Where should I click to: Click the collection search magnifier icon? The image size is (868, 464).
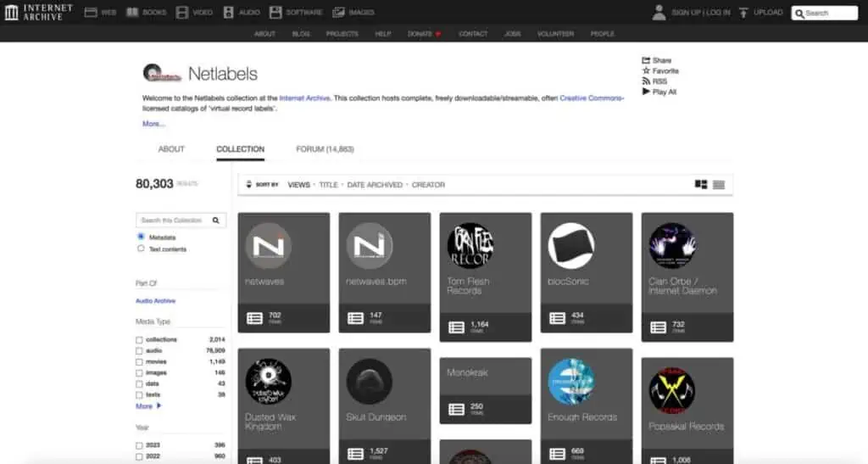[216, 221]
